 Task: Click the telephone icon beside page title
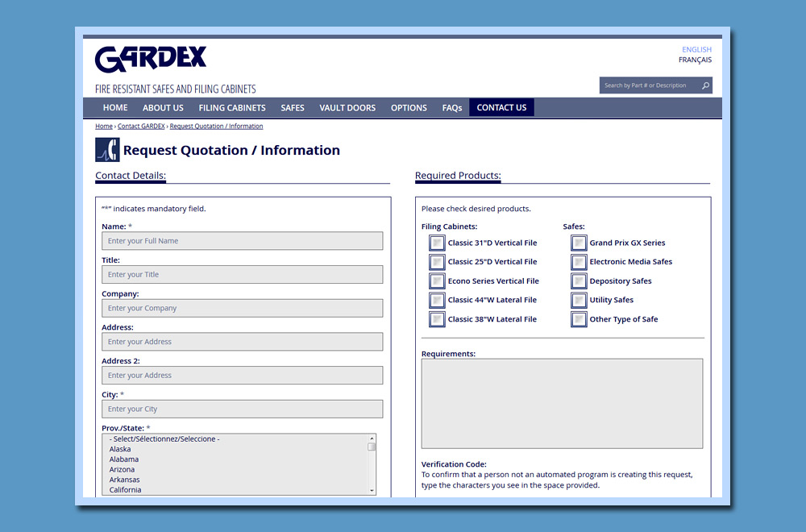coord(107,150)
